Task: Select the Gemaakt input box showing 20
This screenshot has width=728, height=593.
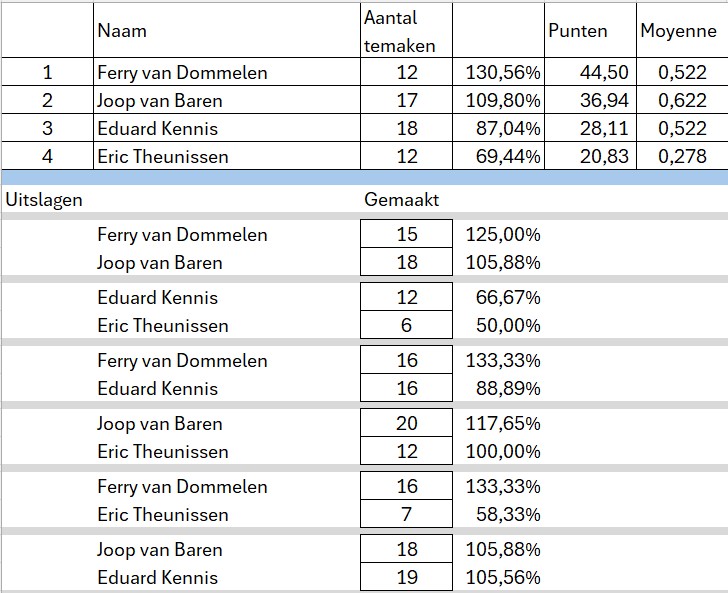Action: click(x=407, y=424)
